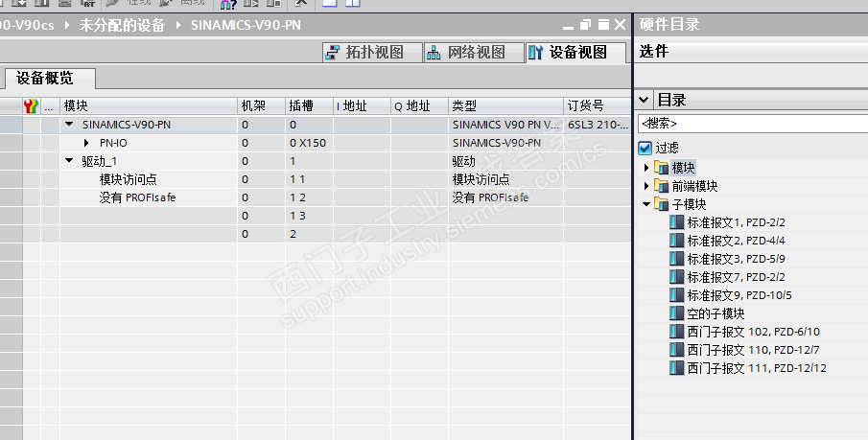
Task: Float the device view window
Action: tap(586, 25)
